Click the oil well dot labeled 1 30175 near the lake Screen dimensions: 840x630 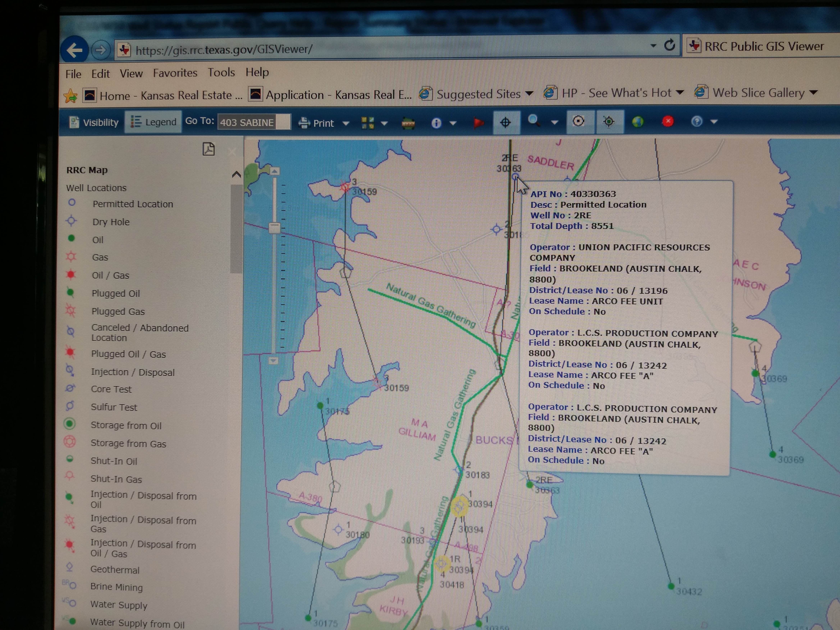(x=320, y=406)
